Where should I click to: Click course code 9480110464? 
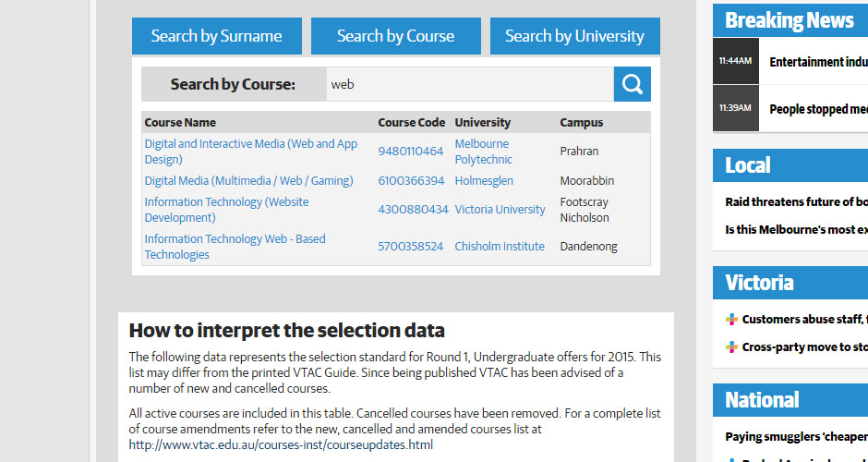[410, 152]
